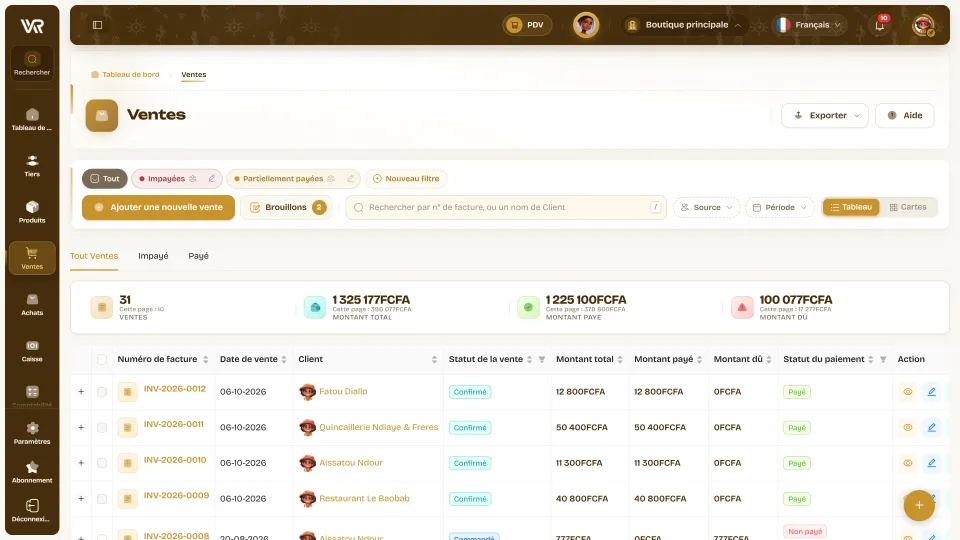Screen dimensions: 960x540
Task: Open the Caisse sidebar icon
Action: click(x=32, y=351)
